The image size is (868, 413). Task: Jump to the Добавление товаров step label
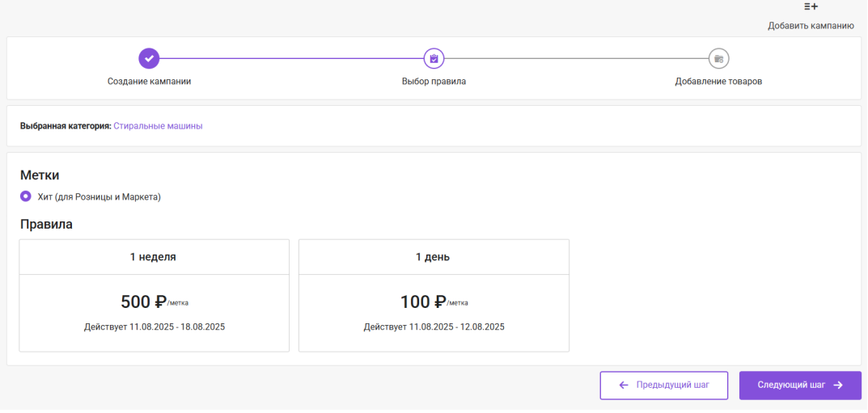tap(718, 82)
